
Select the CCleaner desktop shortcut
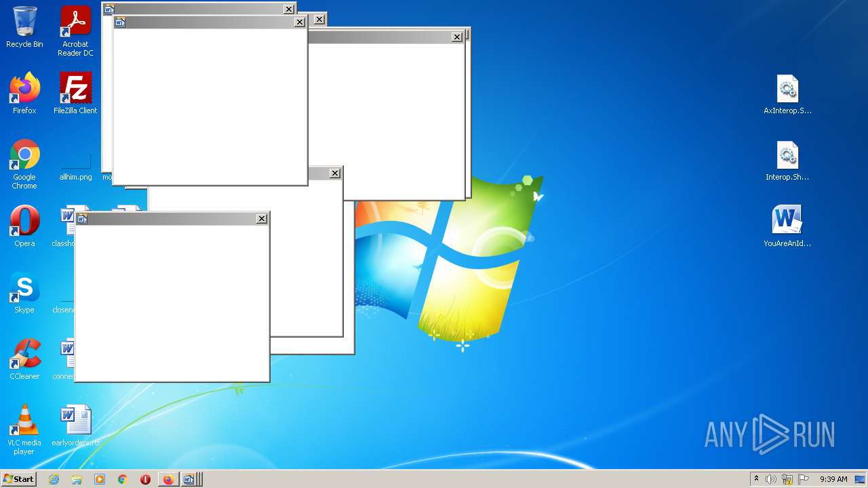click(24, 359)
